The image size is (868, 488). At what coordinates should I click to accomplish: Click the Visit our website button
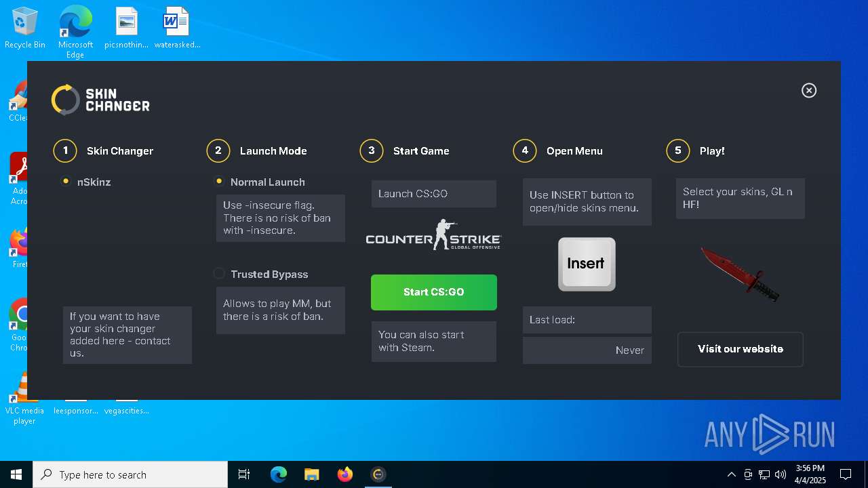741,349
